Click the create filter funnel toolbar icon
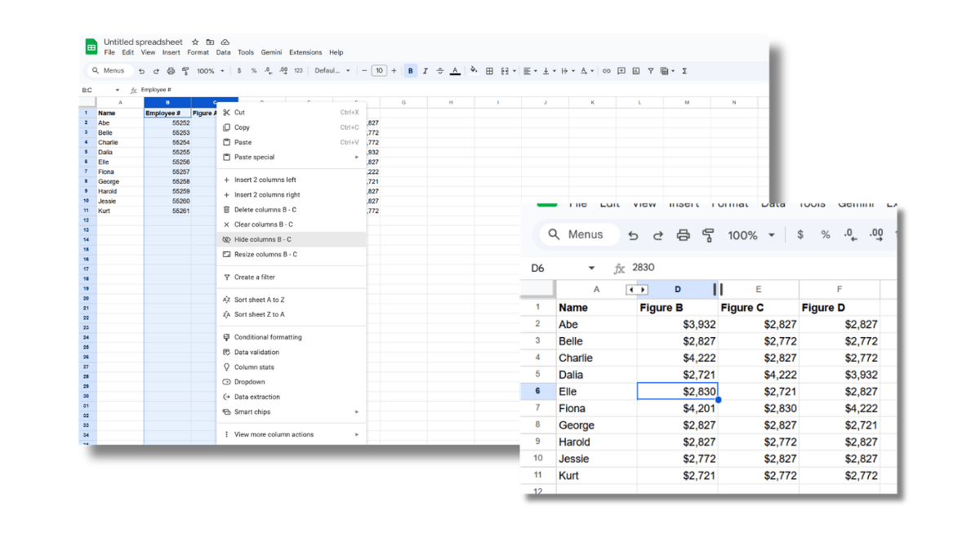This screenshot has width=980, height=551. 651,71
